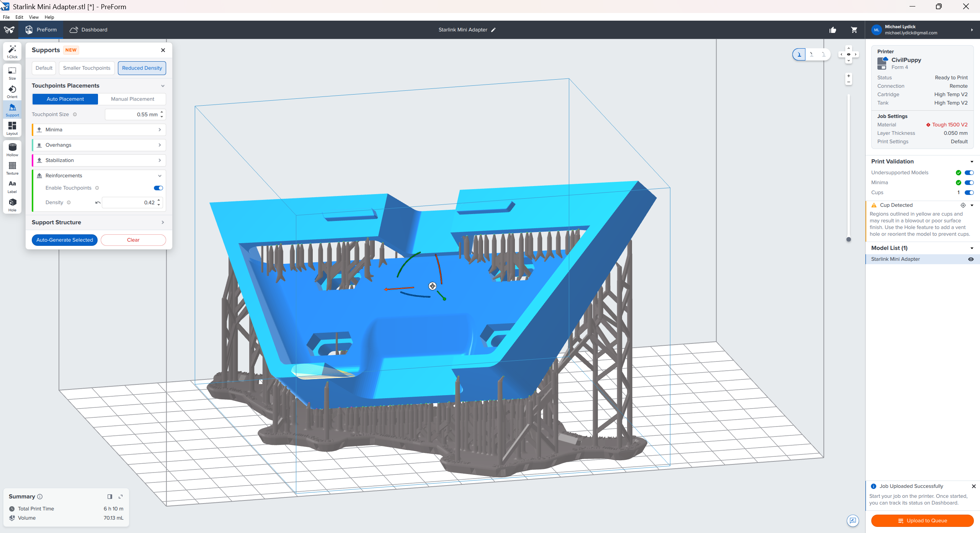Open the Orient tool
The image size is (980, 533).
point(12,91)
